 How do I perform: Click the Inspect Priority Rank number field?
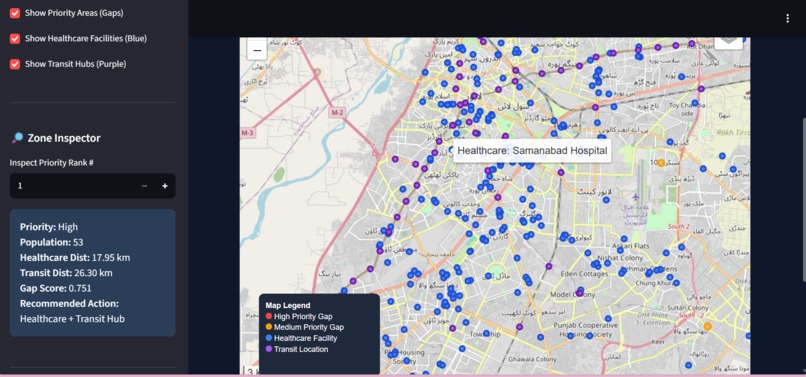click(72, 186)
